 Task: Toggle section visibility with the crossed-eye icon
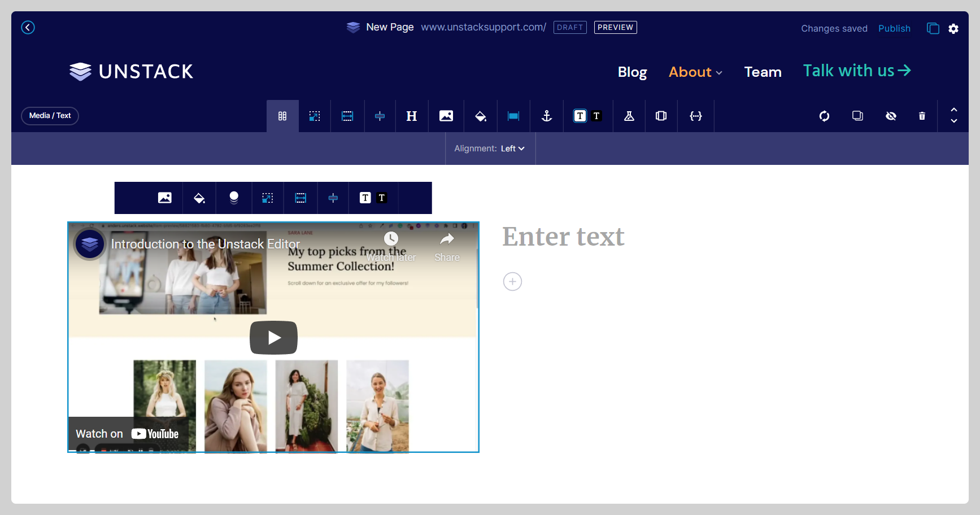[x=891, y=116]
